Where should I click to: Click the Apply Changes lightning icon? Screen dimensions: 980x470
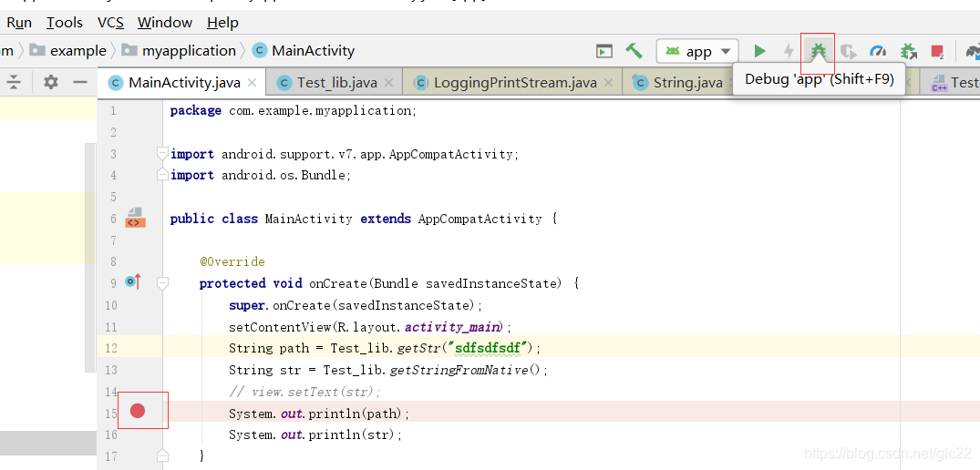tap(789, 51)
